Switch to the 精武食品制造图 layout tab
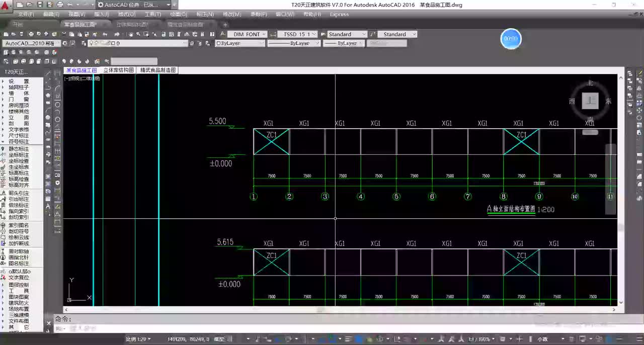The width and height of the screenshot is (644, 345). coord(158,70)
